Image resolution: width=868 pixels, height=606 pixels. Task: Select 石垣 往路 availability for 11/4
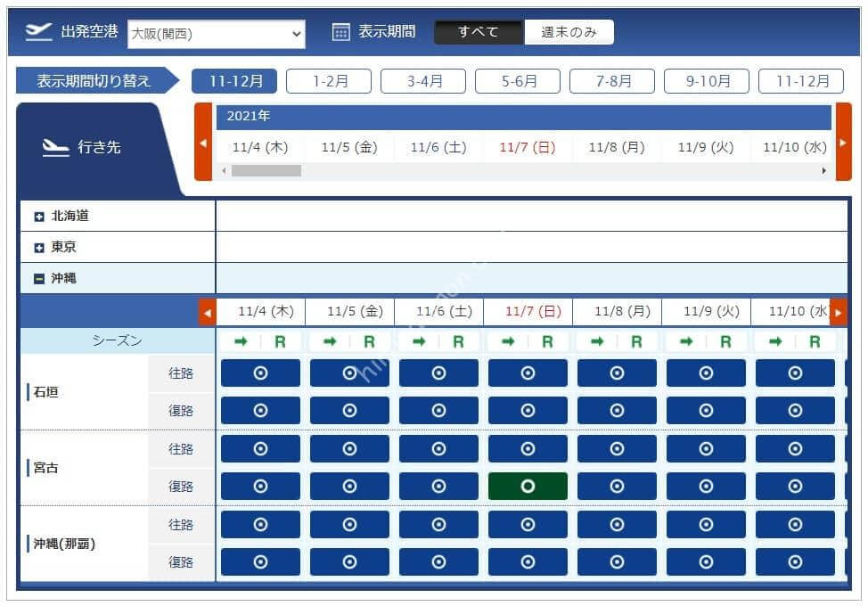click(x=260, y=373)
